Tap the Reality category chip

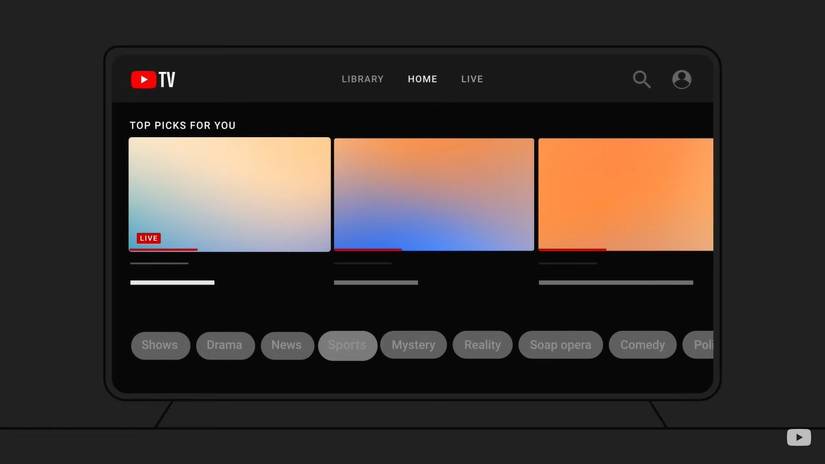tap(482, 345)
